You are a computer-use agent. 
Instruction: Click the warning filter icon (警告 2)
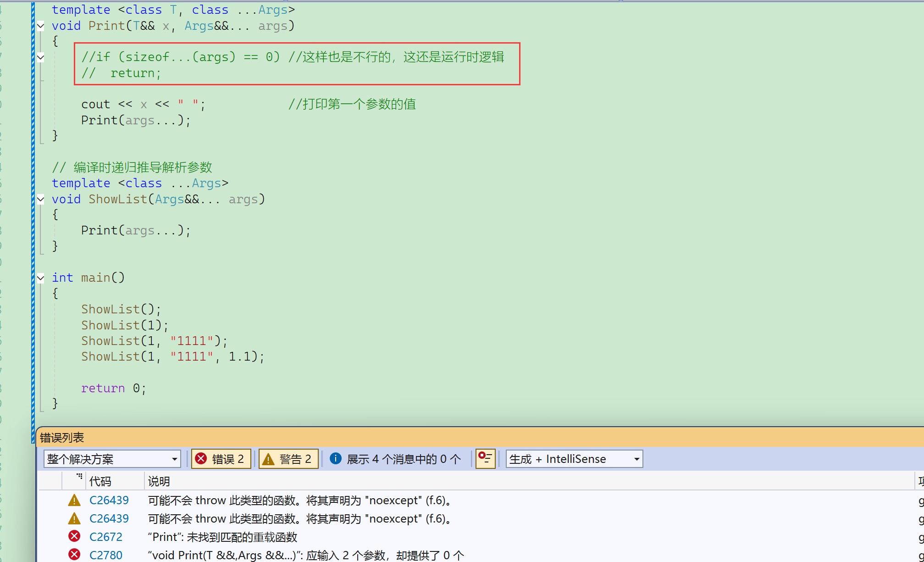268,459
